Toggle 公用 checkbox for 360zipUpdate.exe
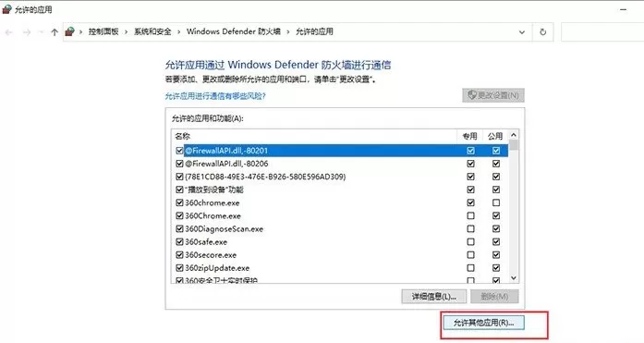 [x=496, y=268]
